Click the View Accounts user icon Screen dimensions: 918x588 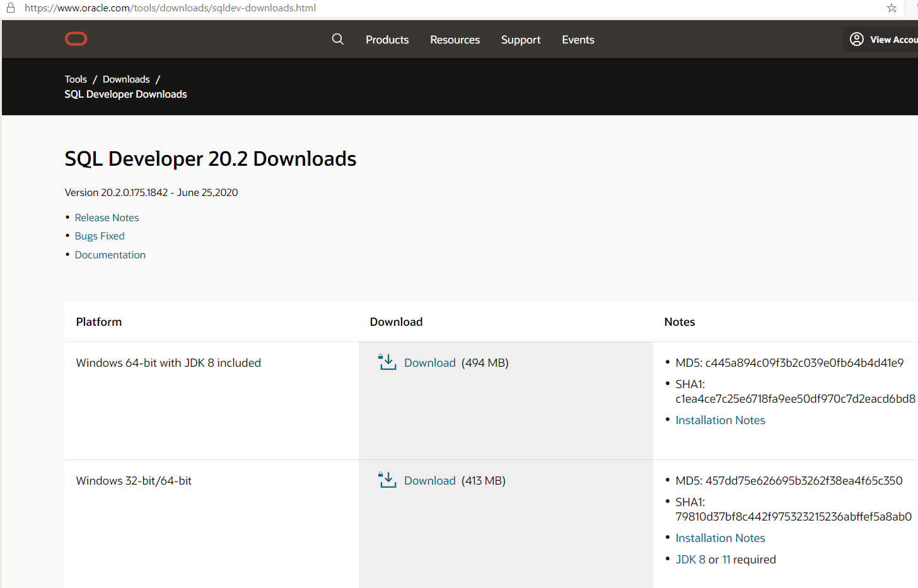856,39
